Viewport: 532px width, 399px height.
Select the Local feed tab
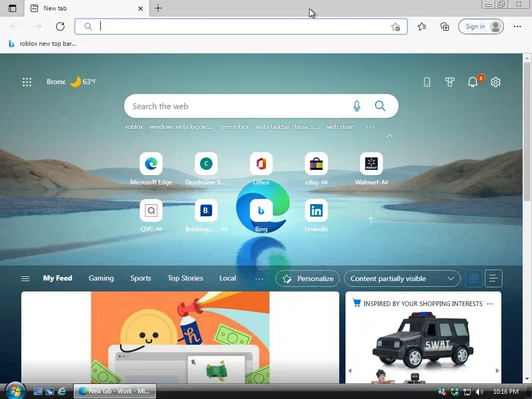[228, 278]
